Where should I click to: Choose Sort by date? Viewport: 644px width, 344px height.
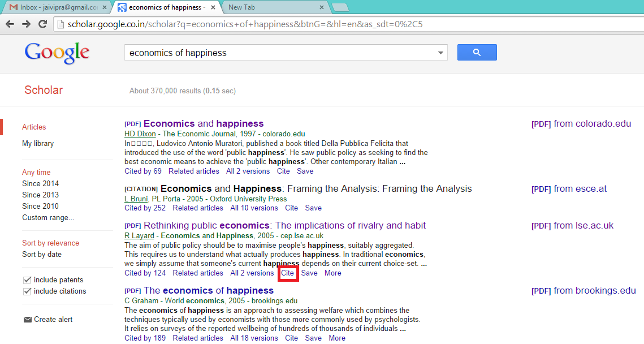click(x=42, y=255)
